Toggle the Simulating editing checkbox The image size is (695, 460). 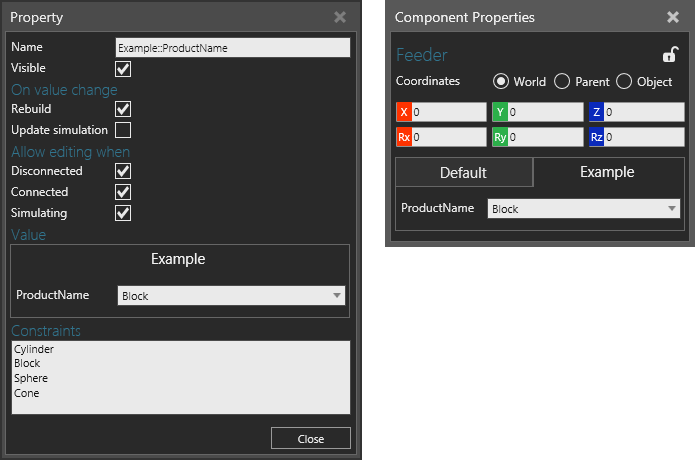pyautogui.click(x=123, y=213)
